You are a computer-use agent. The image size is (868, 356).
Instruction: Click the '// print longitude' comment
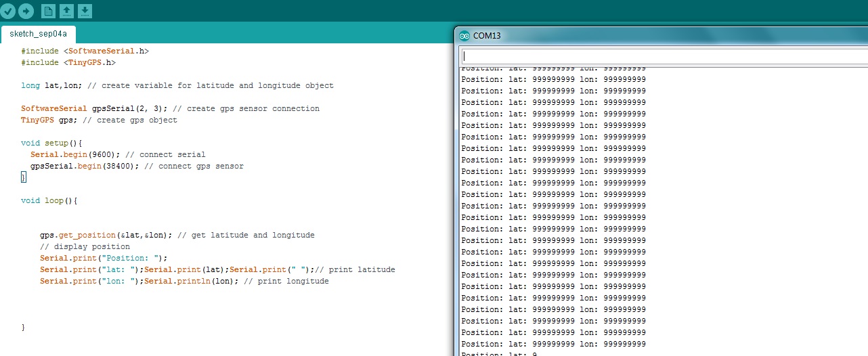(286, 281)
